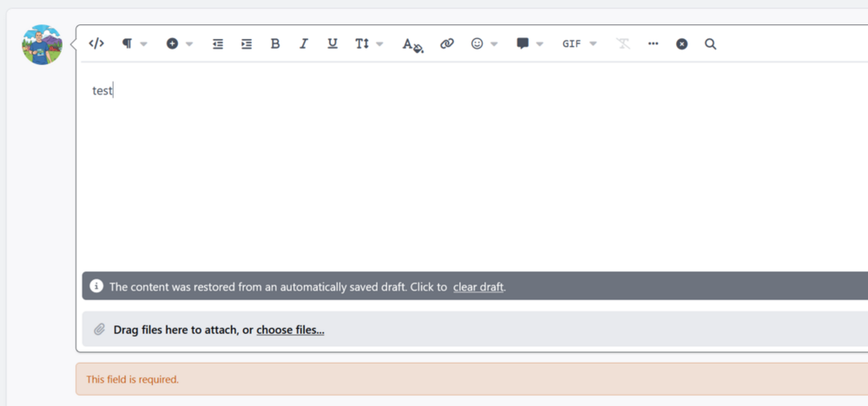The height and width of the screenshot is (406, 868).
Task: Click the remove formatting icon
Action: [x=623, y=43]
